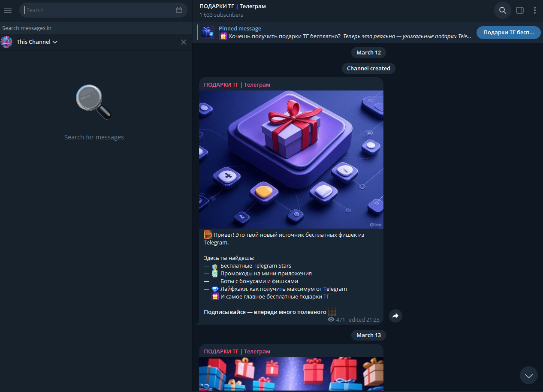Expand the This Channel dropdown
The height and width of the screenshot is (392, 543).
[37, 42]
